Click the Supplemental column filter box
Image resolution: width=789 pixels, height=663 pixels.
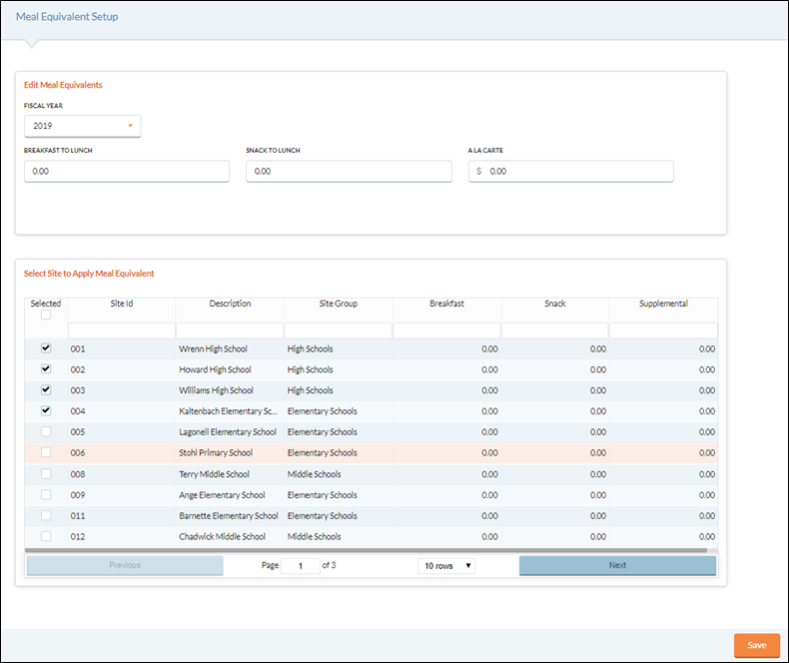[x=663, y=330]
